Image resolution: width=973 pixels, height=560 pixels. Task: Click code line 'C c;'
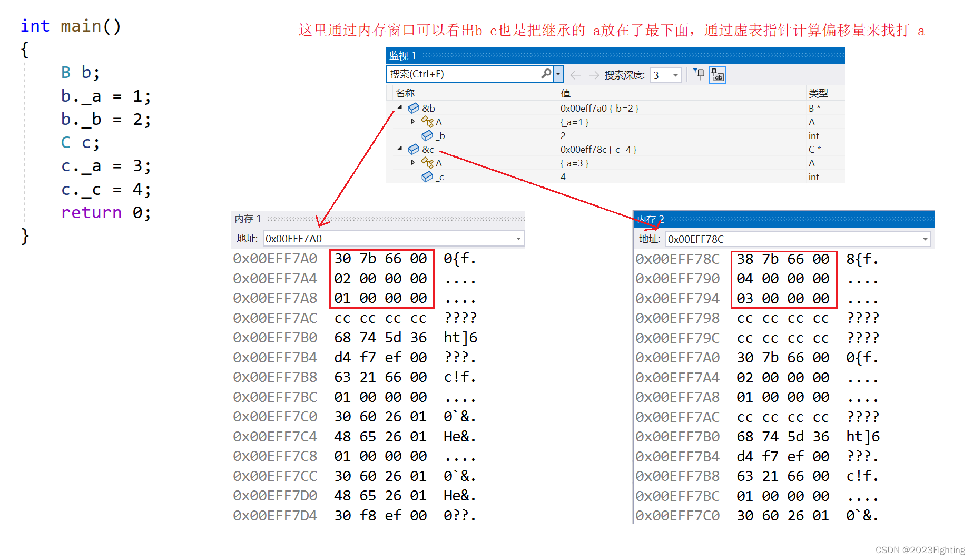[x=80, y=143]
